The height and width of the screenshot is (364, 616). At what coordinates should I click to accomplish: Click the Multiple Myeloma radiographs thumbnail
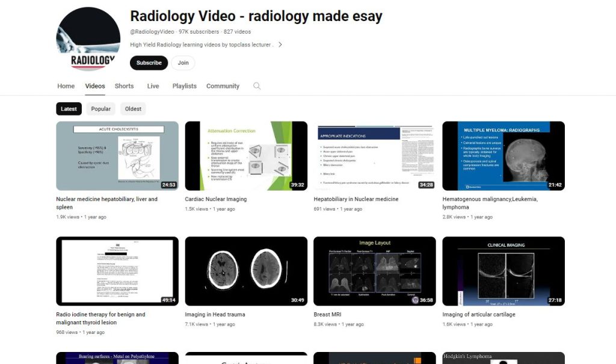coord(504,156)
